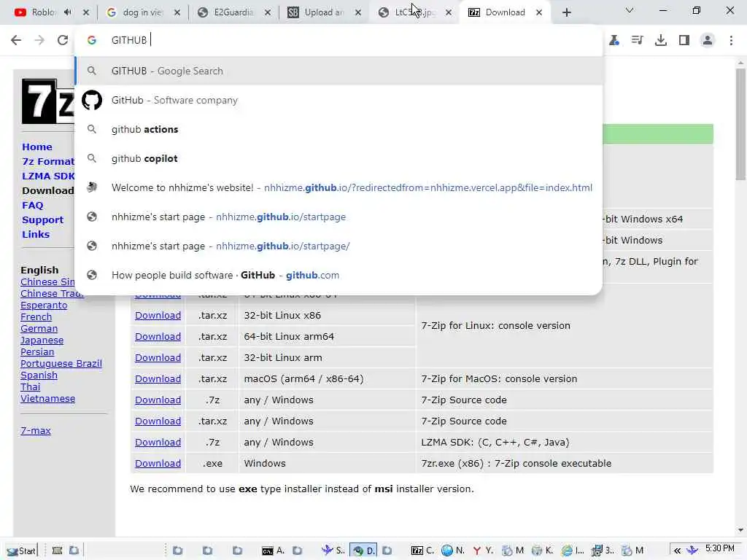Click the browser forward arrow
The image size is (747, 560).
tap(39, 40)
